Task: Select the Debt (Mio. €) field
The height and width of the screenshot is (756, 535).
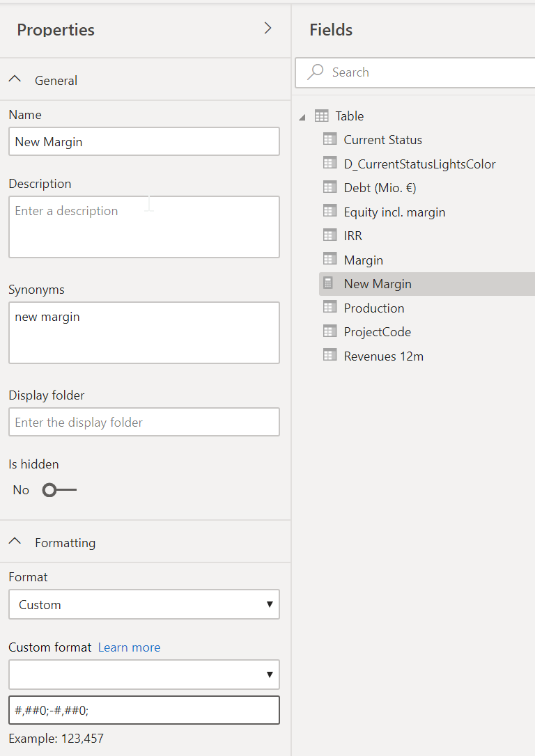Action: (x=380, y=188)
